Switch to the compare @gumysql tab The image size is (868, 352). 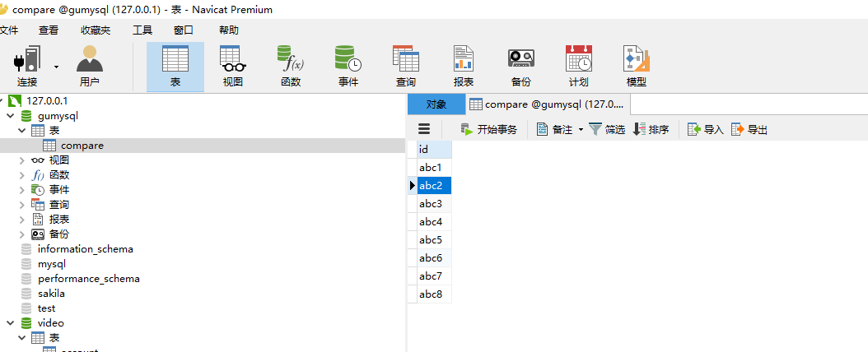[548, 104]
